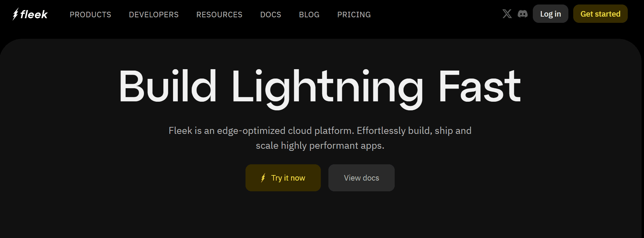
Task: Click the text line starting with Fleek is an edge-optimized
Action: [x=320, y=131]
